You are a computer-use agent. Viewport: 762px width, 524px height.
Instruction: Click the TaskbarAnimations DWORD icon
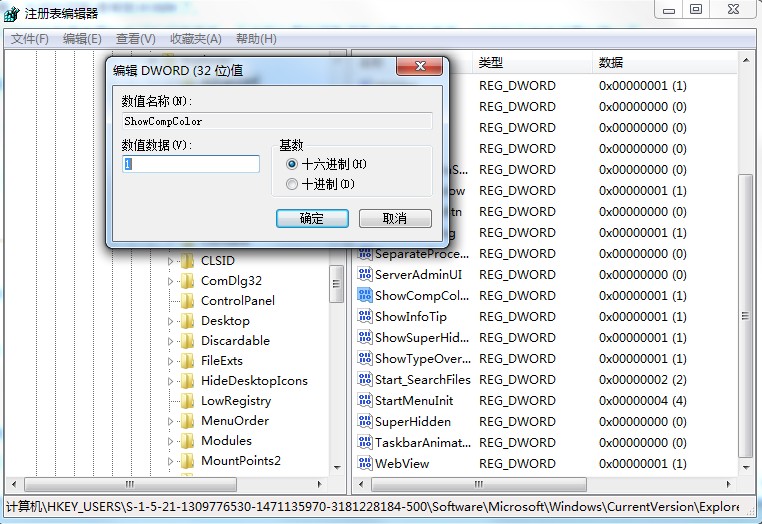364,442
